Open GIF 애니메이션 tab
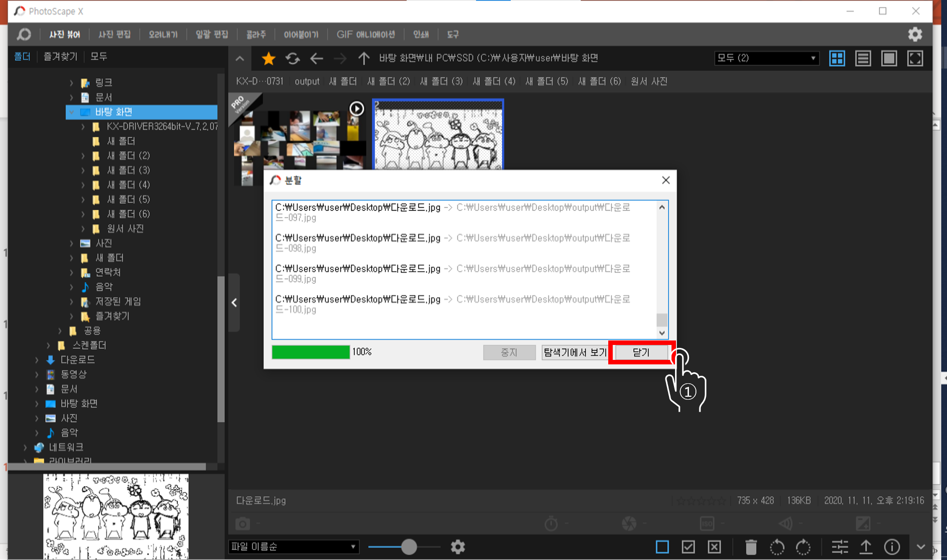The height and width of the screenshot is (560, 947). click(x=366, y=34)
